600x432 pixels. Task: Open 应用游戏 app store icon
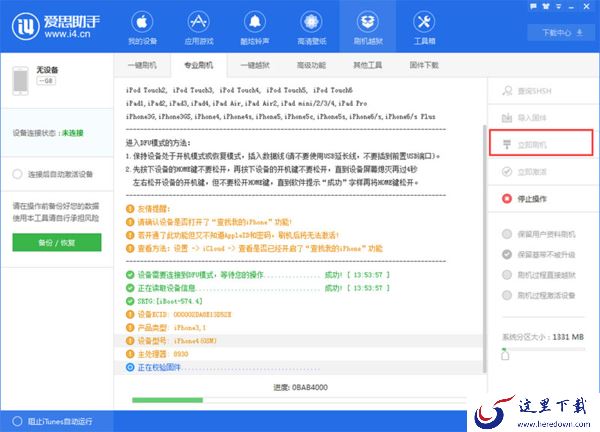tap(198, 22)
